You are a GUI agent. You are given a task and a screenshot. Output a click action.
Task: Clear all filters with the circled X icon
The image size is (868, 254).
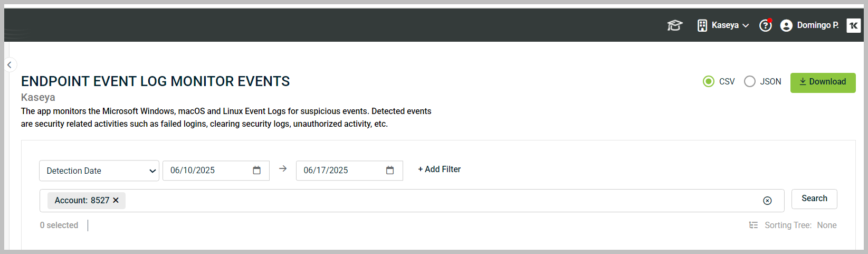(x=767, y=201)
